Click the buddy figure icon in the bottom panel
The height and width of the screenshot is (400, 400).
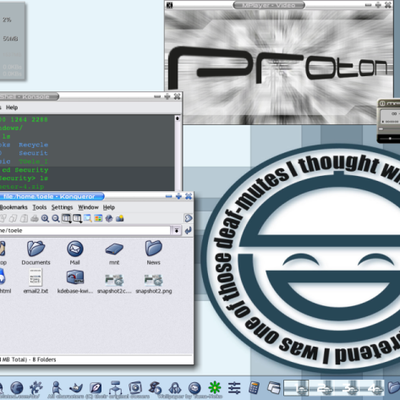[56, 388]
